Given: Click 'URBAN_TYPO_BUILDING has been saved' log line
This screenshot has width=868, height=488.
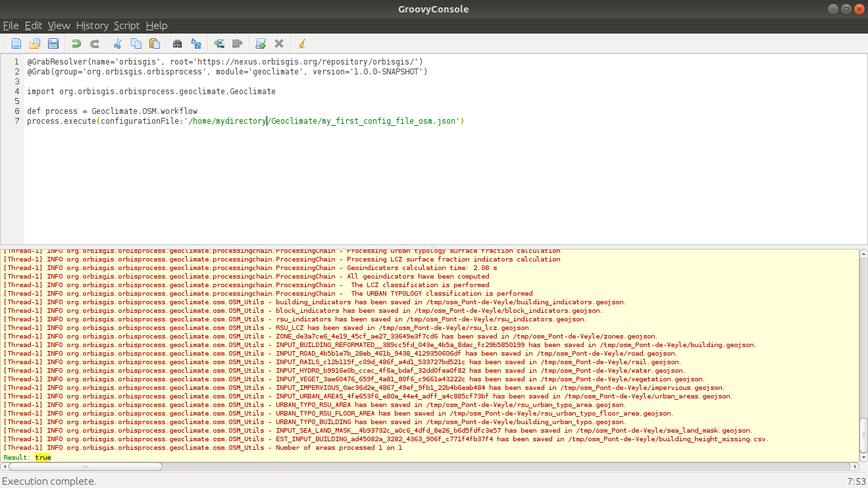Looking at the screenshot, I should (x=315, y=422).
